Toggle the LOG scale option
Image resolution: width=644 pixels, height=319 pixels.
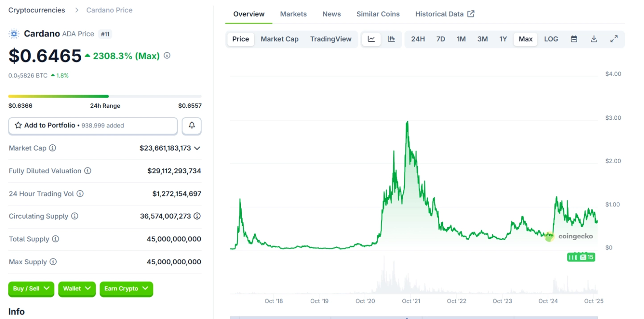pyautogui.click(x=551, y=39)
